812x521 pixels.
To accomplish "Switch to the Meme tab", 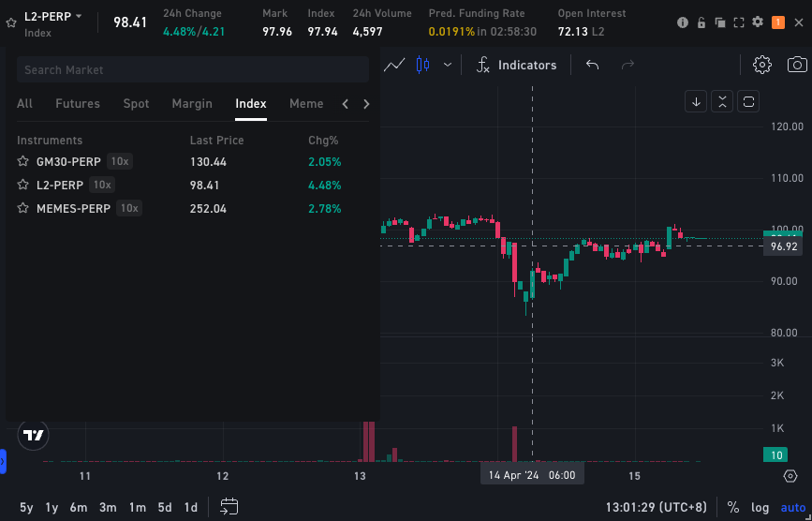I will pos(306,104).
